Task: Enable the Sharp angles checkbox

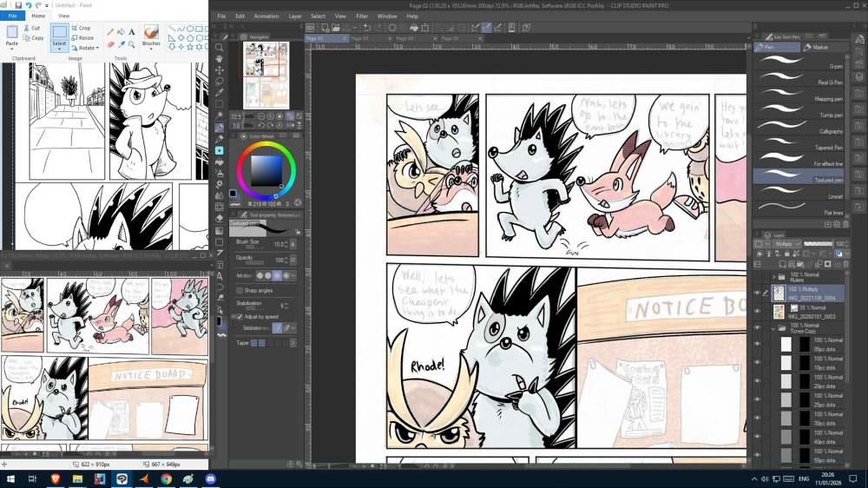Action: pos(240,290)
